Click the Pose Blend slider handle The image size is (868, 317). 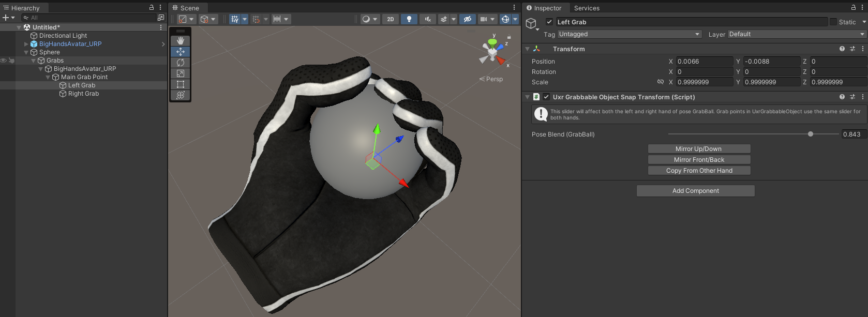tap(811, 134)
